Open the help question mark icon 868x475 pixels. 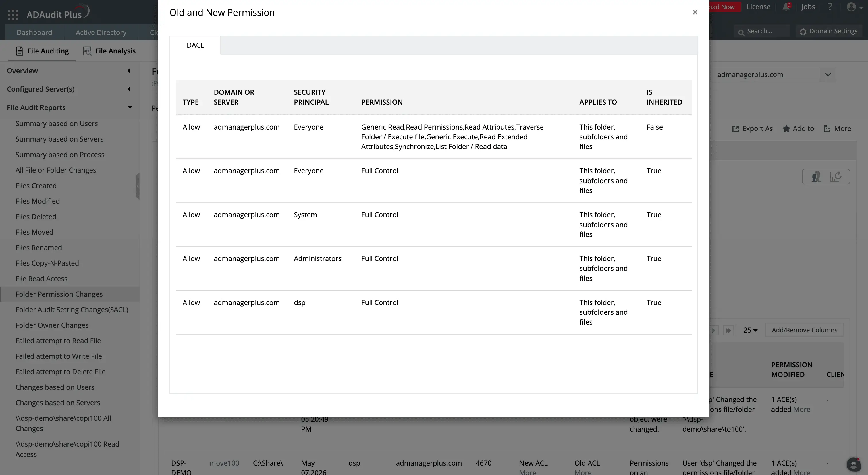pyautogui.click(x=830, y=7)
